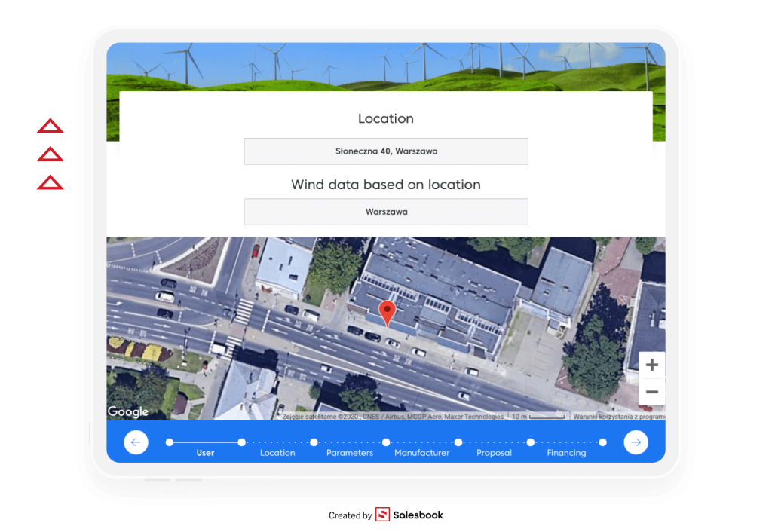Image resolution: width=772 pixels, height=532 pixels.
Task: Jump to the User step
Action: pyautogui.click(x=205, y=453)
